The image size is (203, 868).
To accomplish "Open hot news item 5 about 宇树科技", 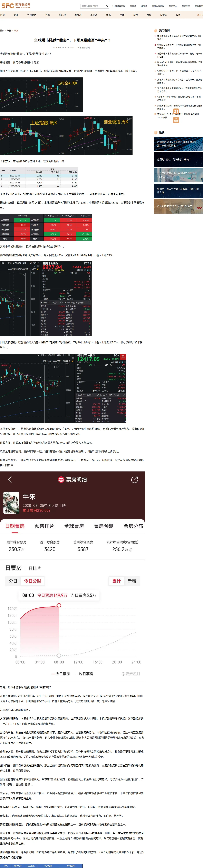I will click(179, 72).
